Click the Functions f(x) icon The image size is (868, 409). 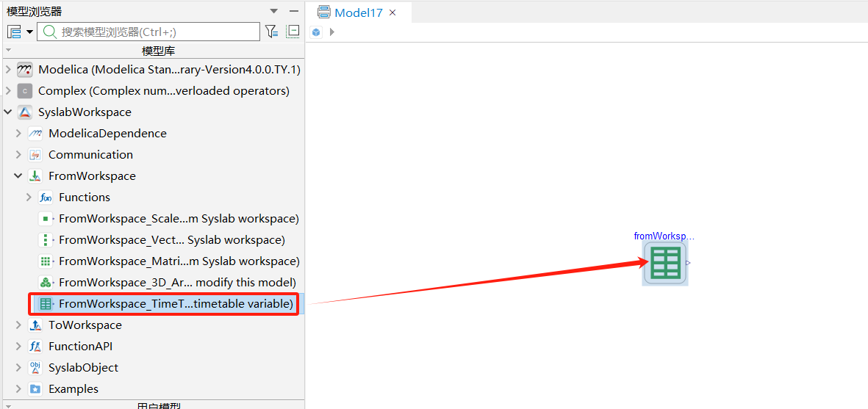point(46,198)
